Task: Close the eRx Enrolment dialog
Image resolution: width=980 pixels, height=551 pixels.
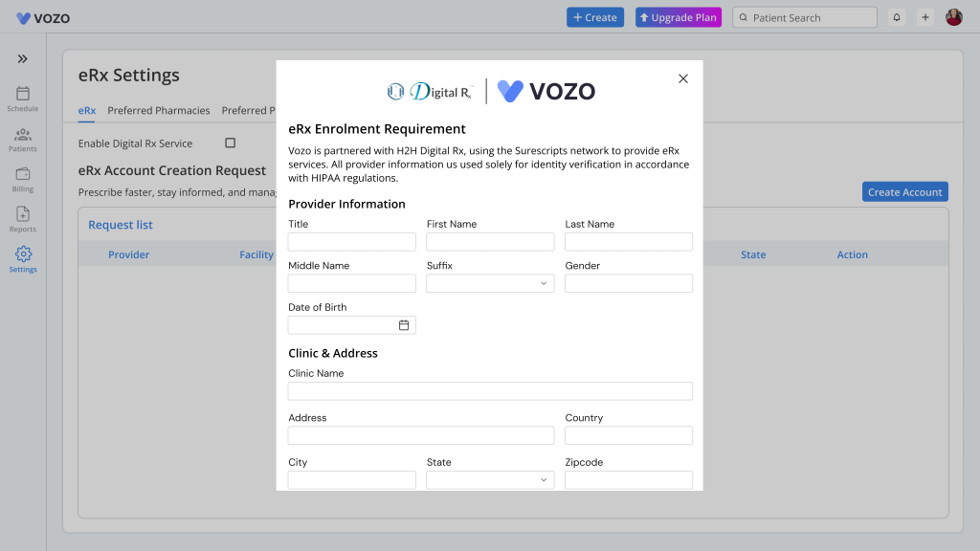Action: pos(683,78)
